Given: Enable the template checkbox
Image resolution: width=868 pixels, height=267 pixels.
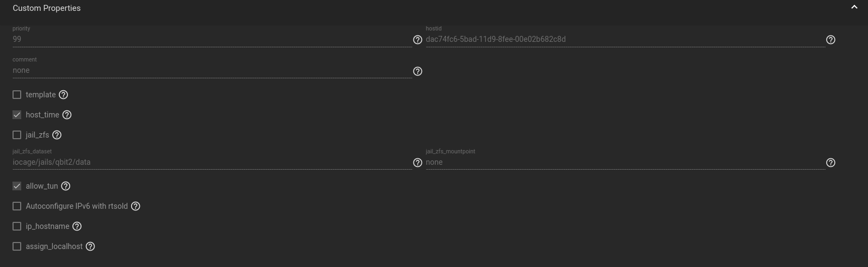Looking at the screenshot, I should [x=17, y=95].
